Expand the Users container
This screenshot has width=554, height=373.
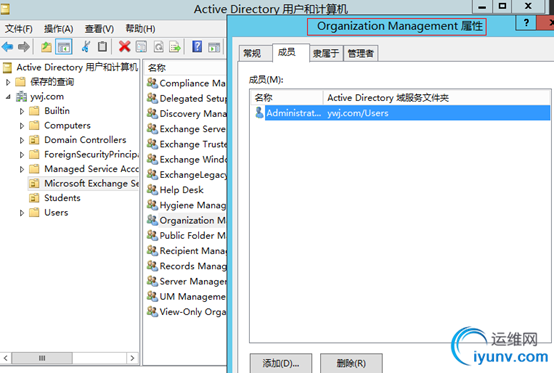click(22, 213)
